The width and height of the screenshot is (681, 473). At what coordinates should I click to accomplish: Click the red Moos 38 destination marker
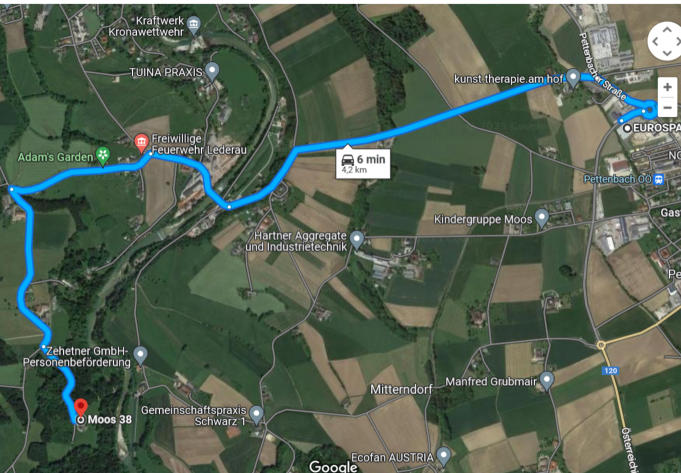pyautogui.click(x=81, y=408)
